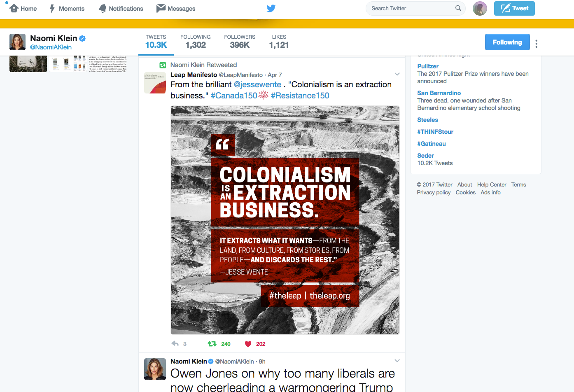The height and width of the screenshot is (392, 574).
Task: Switch to the Following 1,302 tab
Action: [x=196, y=42]
